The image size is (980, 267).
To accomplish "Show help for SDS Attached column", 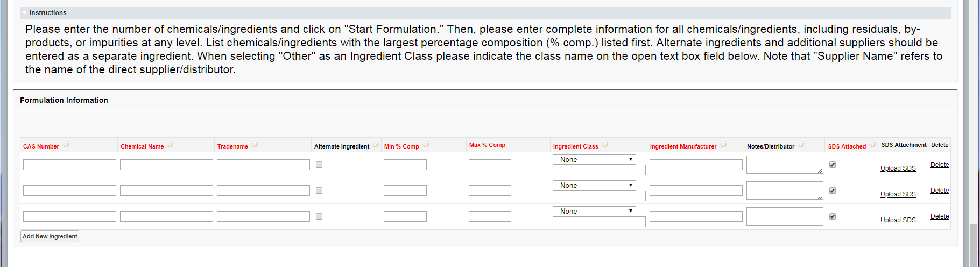I will pos(872,145).
